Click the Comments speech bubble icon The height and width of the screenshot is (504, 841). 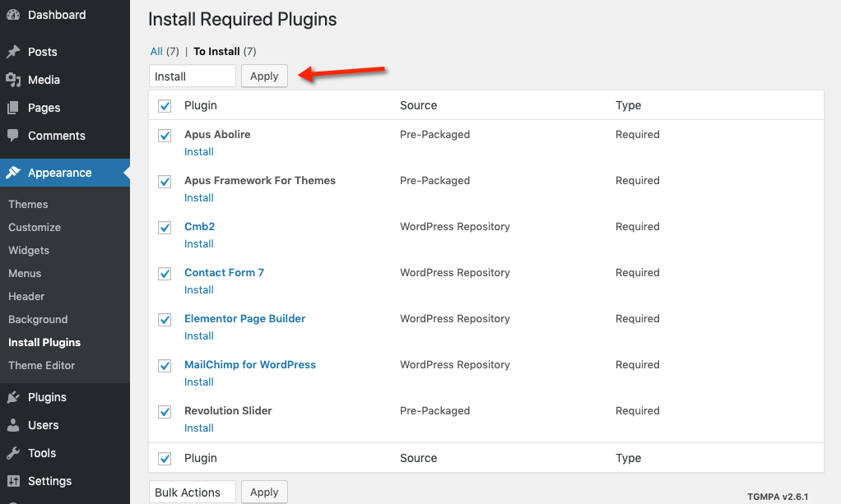(x=13, y=136)
